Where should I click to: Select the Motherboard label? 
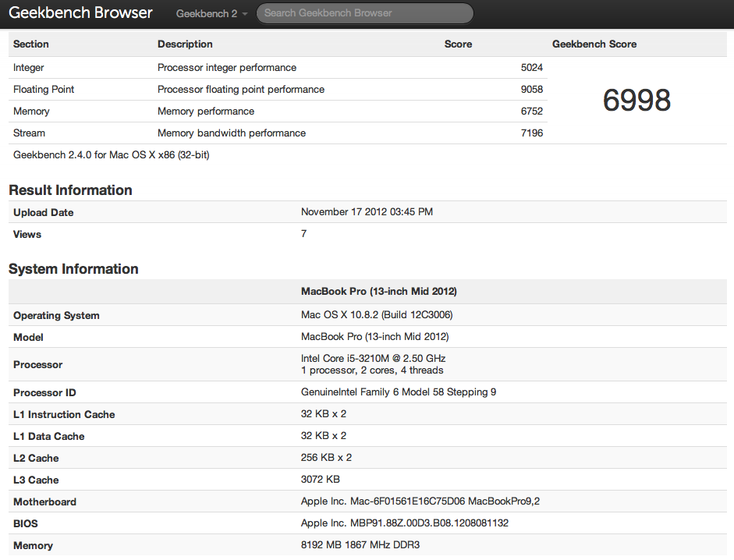point(44,502)
